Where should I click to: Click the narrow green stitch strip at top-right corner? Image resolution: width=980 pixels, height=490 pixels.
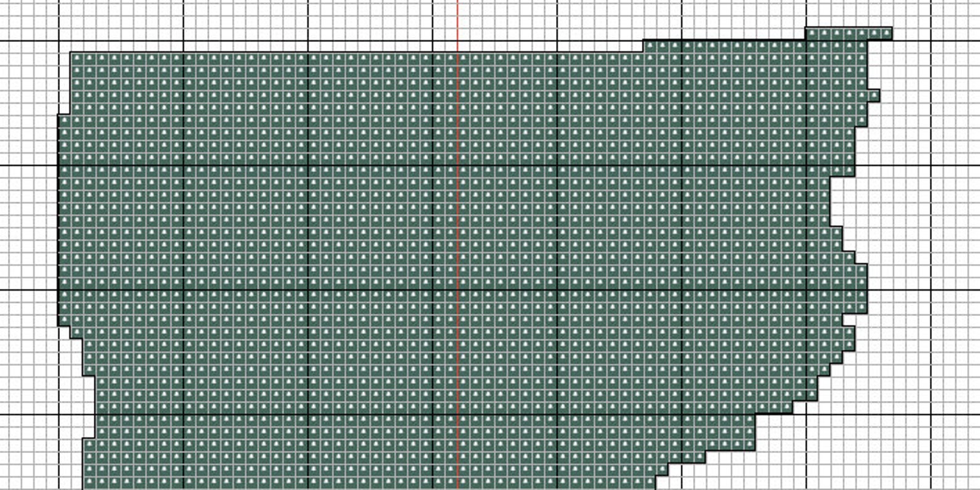[x=849, y=34]
